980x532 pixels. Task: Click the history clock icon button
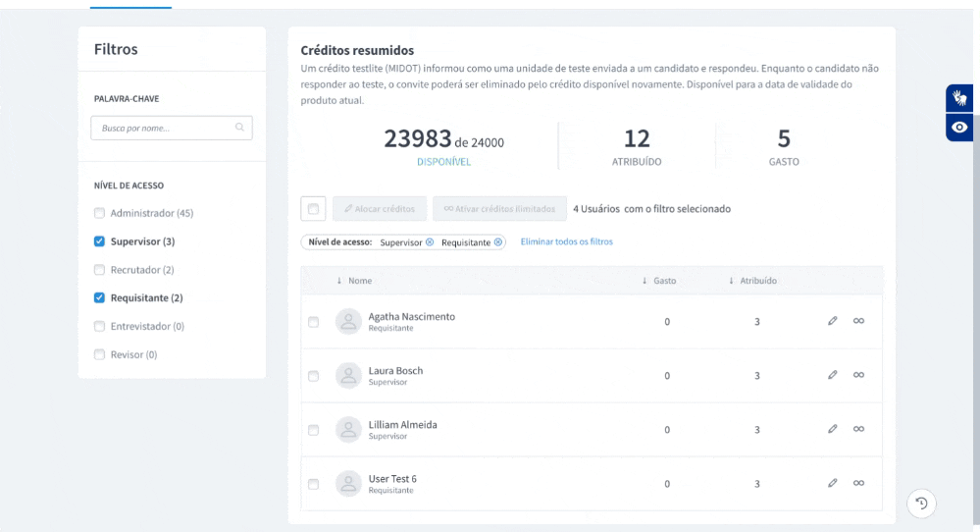(921, 504)
